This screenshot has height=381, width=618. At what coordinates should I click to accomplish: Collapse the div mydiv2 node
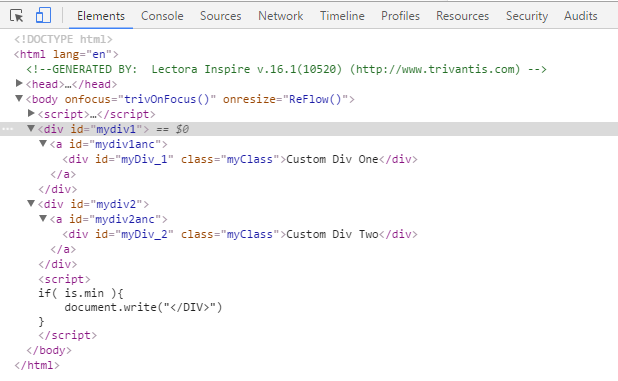31,203
